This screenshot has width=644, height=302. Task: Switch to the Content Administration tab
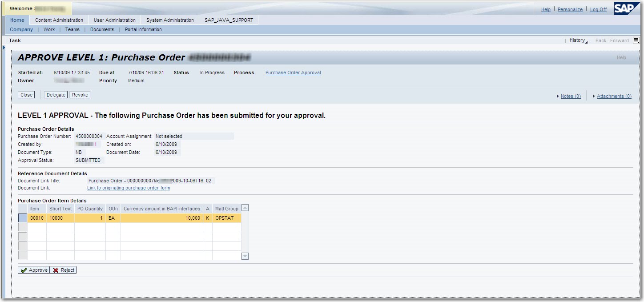click(58, 20)
